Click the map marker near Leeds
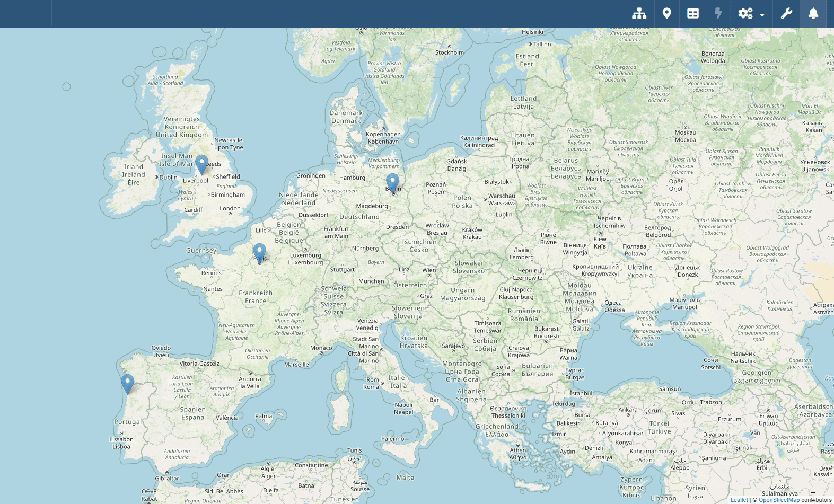Image resolution: width=834 pixels, height=504 pixels. tap(201, 164)
